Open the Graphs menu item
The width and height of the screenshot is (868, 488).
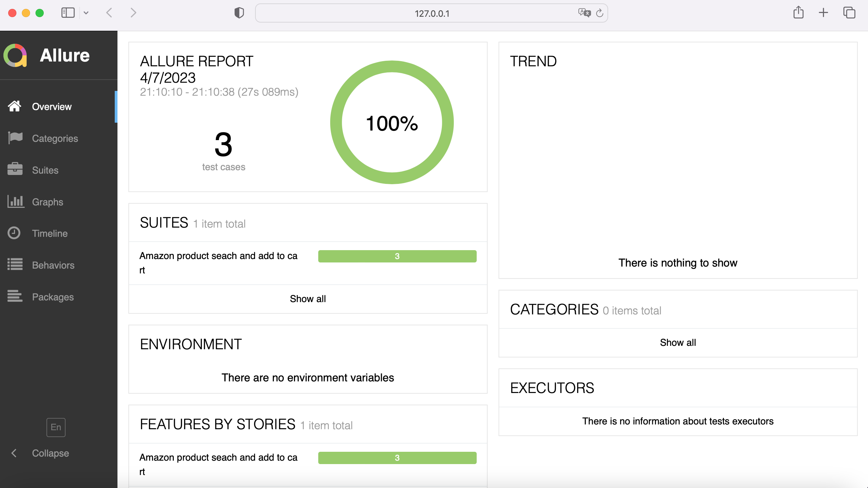point(47,202)
